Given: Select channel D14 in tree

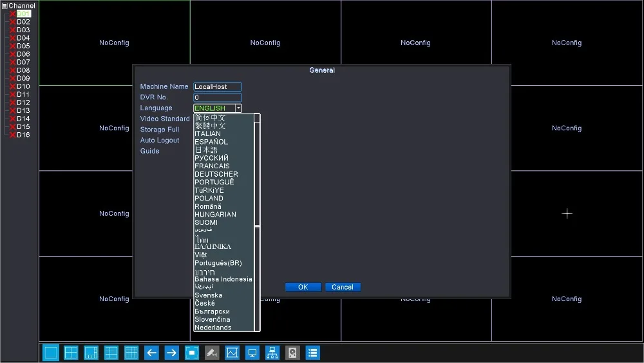Looking at the screenshot, I should click(23, 119).
